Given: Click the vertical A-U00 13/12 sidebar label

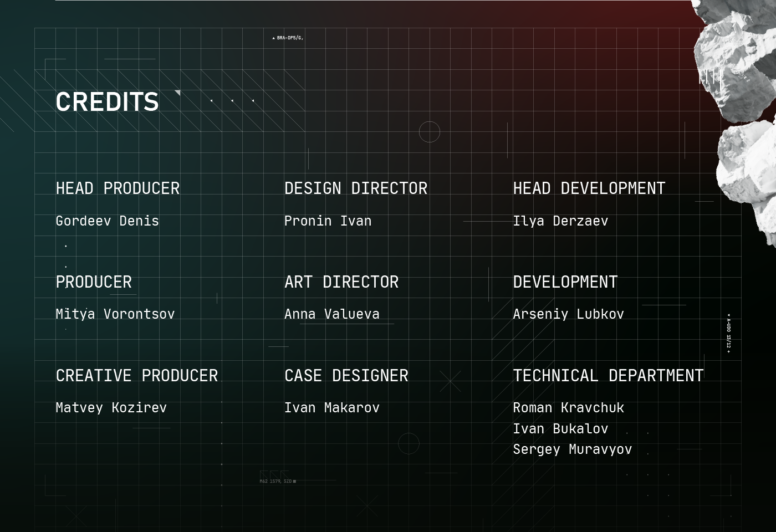Looking at the screenshot, I should (728, 331).
